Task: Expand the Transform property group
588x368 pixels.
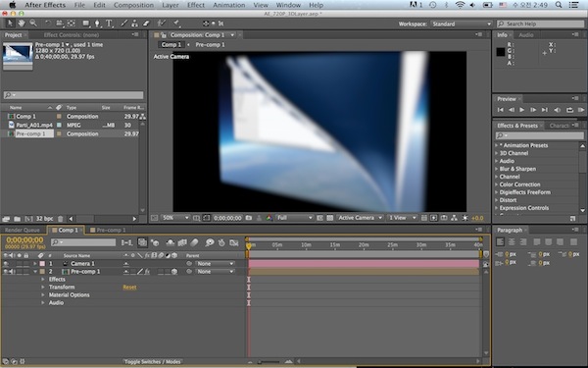Action: coord(43,288)
